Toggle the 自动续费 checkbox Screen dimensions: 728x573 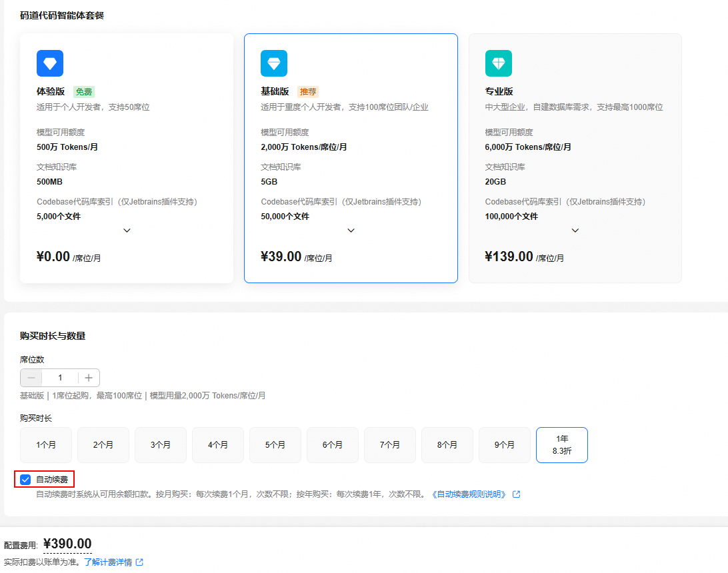(x=25, y=479)
